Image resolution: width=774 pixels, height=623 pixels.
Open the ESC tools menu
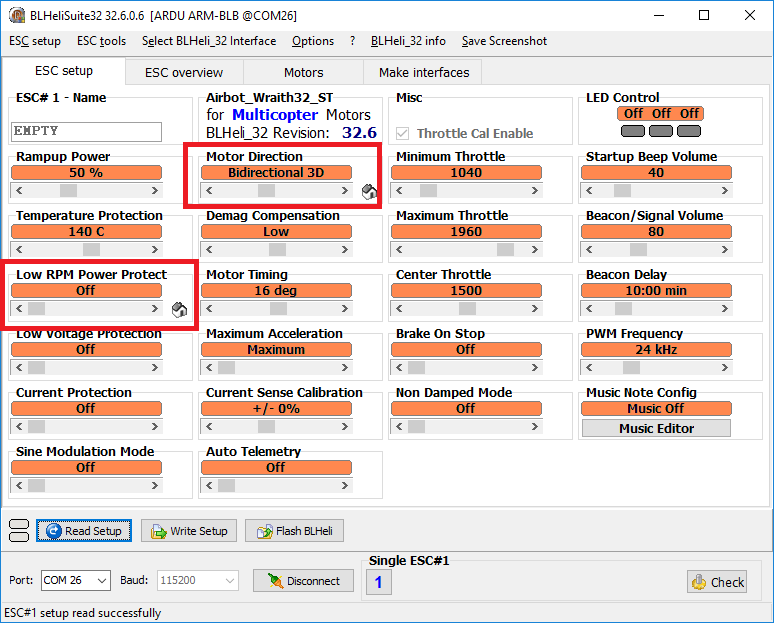click(101, 41)
